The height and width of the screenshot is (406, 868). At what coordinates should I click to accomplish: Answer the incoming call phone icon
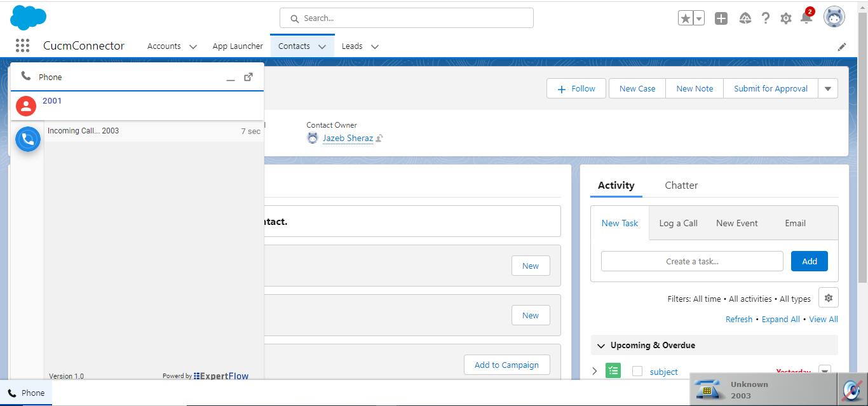pos(28,139)
